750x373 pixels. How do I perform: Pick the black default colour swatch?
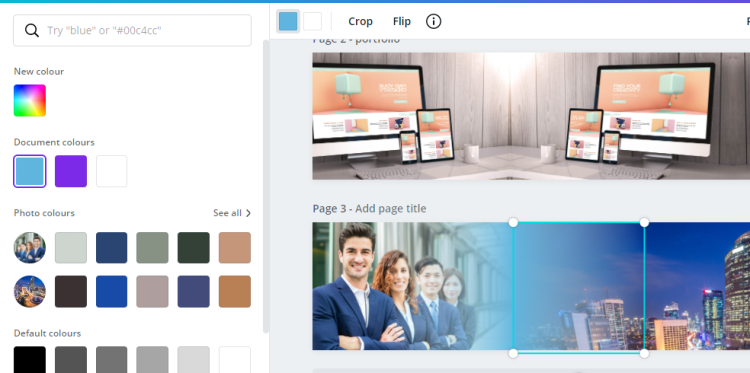pyautogui.click(x=30, y=360)
